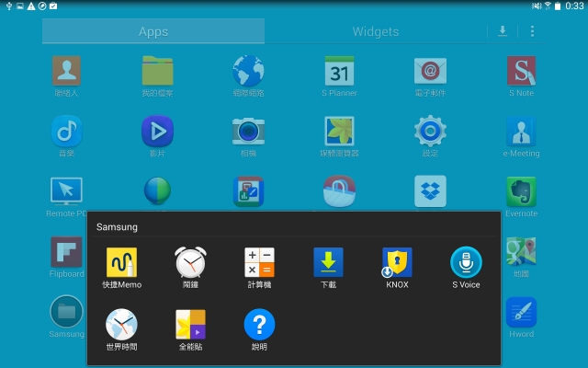
Task: Open the Gallery media browser app
Action: pos(339,131)
